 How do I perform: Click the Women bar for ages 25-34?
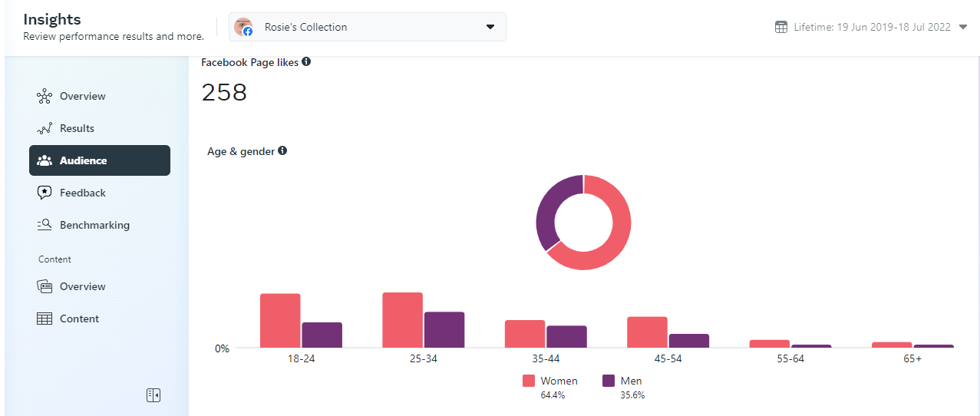coord(402,320)
